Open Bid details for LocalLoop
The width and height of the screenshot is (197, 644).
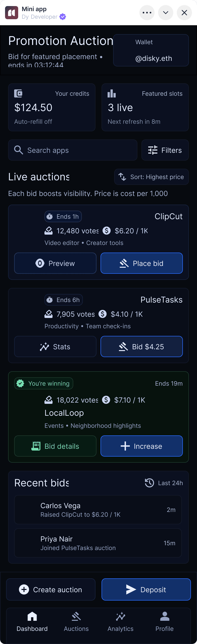pos(55,446)
